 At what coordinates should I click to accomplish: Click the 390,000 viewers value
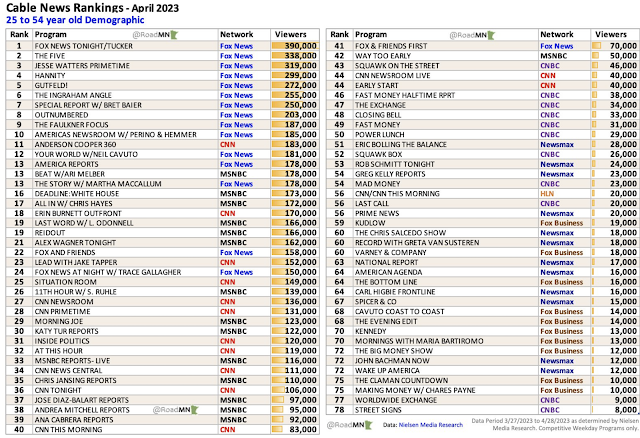click(x=300, y=46)
